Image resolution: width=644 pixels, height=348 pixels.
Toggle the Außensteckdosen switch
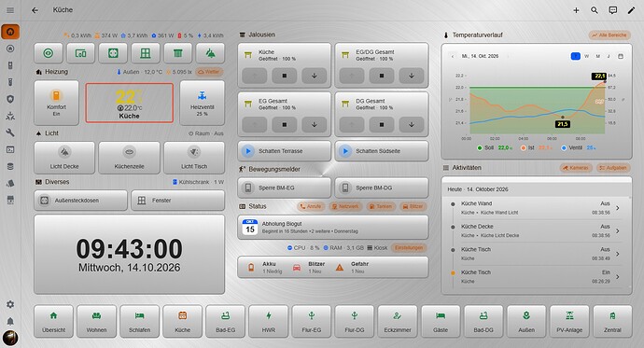pos(80,201)
